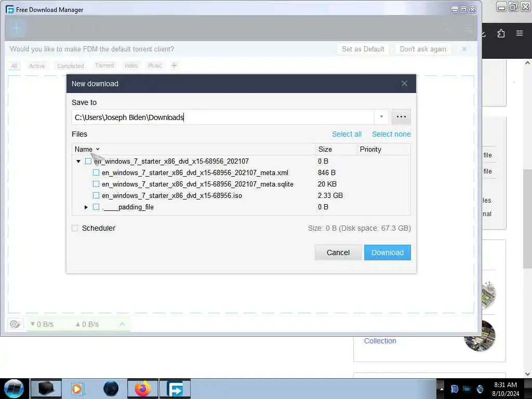The width and height of the screenshot is (532, 399).
Task: Click the blue Download button
Action: pos(387,252)
